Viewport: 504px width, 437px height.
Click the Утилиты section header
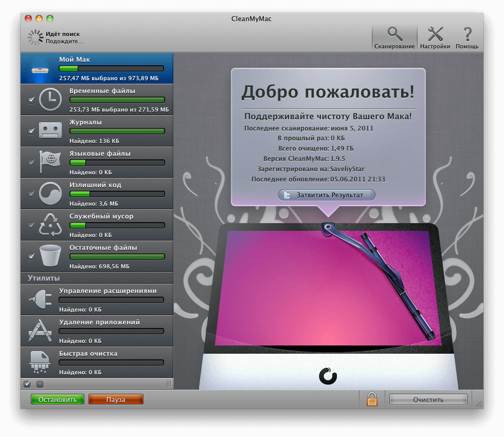tap(97, 278)
